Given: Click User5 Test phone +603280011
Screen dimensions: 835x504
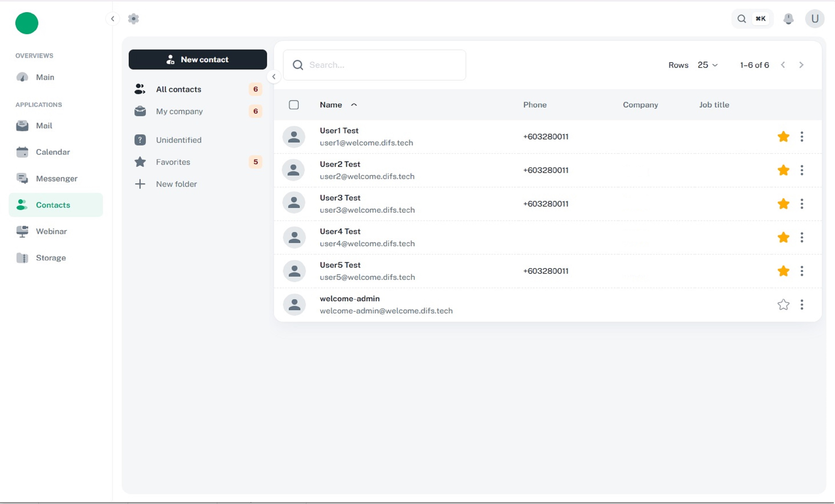Looking at the screenshot, I should point(546,271).
